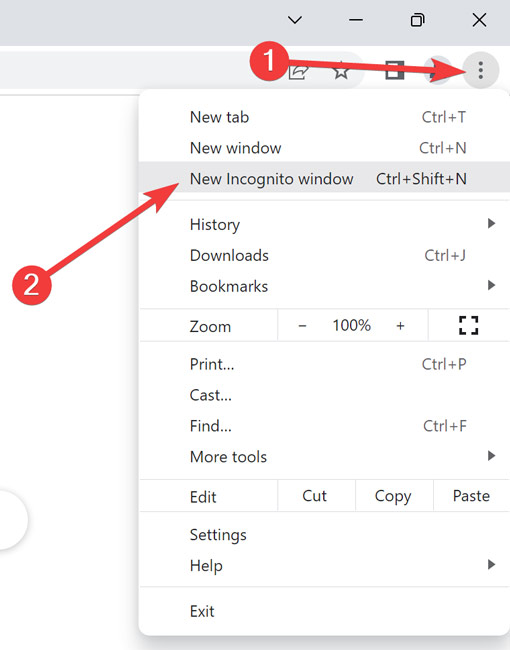Image resolution: width=510 pixels, height=650 pixels.
Task: Select New tab from the menu
Action: [x=325, y=117]
